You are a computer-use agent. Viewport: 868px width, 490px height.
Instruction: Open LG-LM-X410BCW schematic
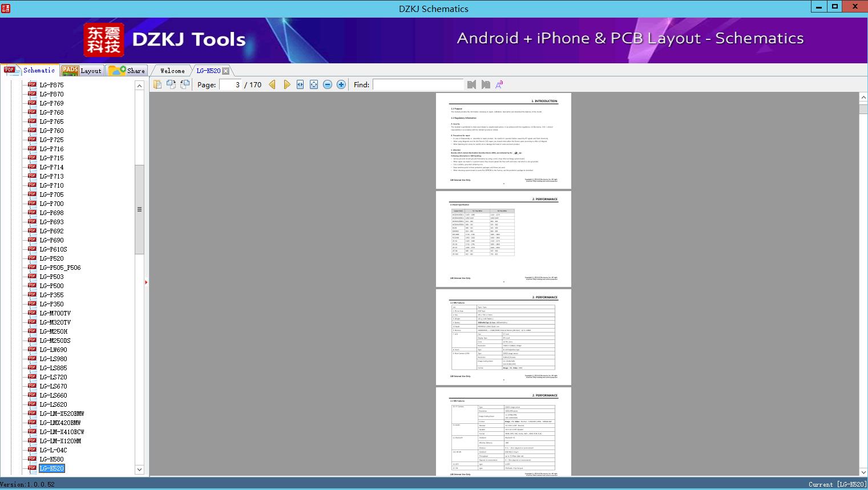coord(62,432)
